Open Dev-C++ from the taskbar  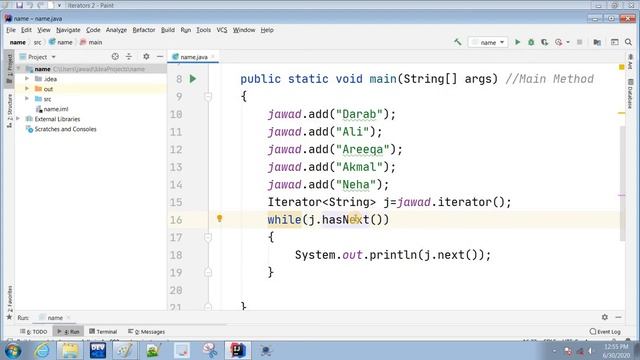tap(98, 350)
